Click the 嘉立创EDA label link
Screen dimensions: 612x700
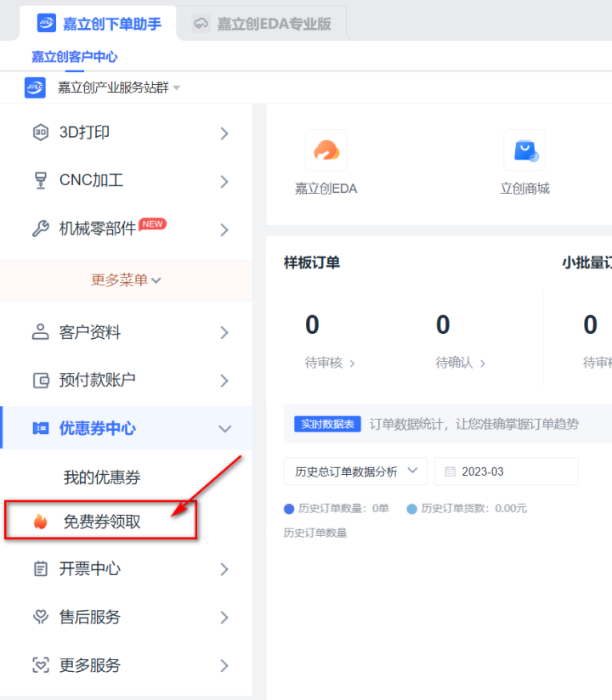tap(326, 189)
